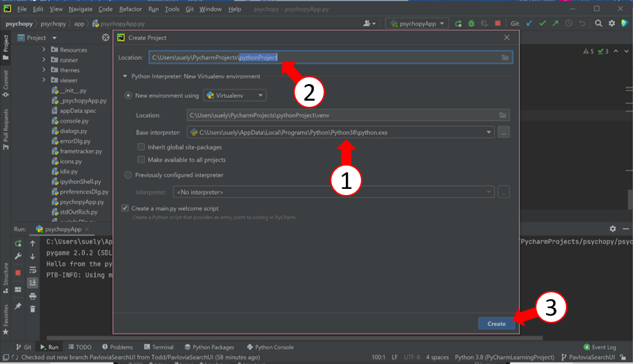The height and width of the screenshot is (364, 633).
Task: Click print icon in Run console
Action: (x=32, y=296)
